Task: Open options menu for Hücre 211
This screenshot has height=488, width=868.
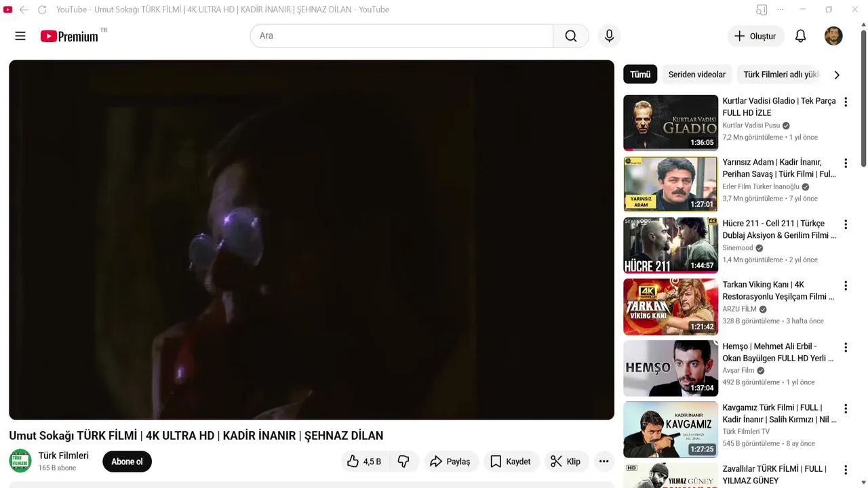Action: tap(846, 224)
